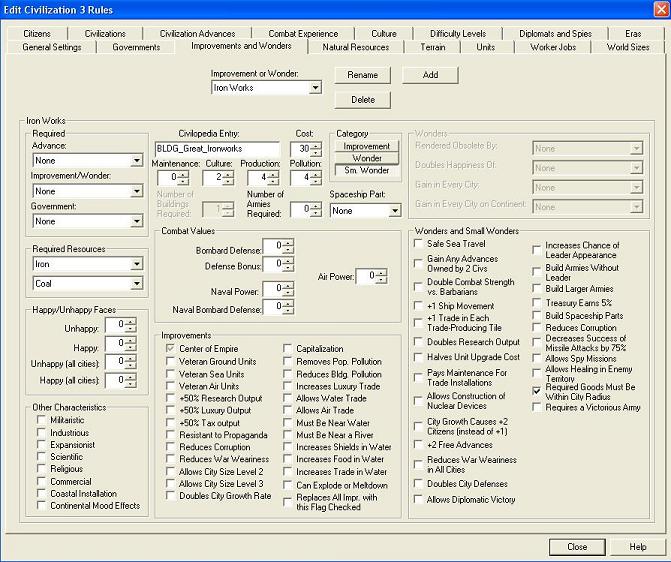
Task: Increase the Unhappy faces spinner
Action: 131,321
